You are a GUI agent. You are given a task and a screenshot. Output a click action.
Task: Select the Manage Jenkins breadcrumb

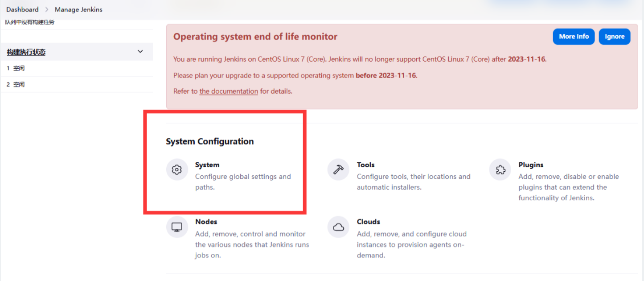pos(78,9)
